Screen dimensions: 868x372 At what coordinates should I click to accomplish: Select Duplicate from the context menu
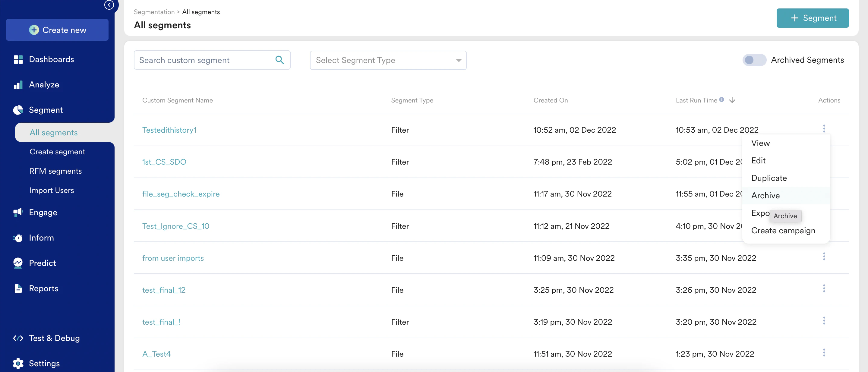click(769, 178)
